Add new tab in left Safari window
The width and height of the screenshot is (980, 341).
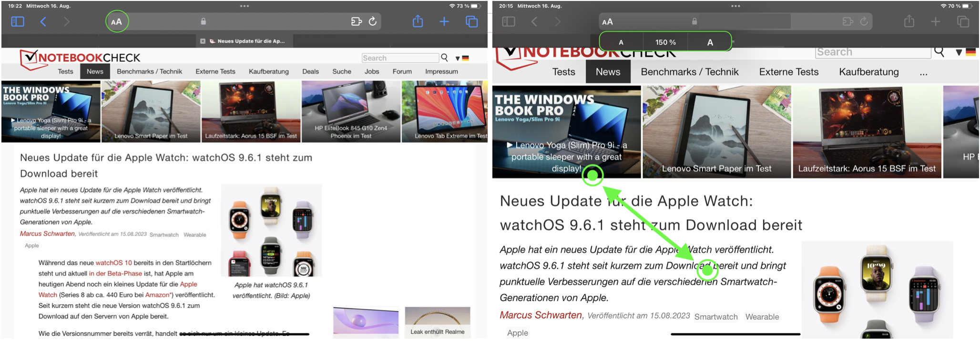(444, 21)
